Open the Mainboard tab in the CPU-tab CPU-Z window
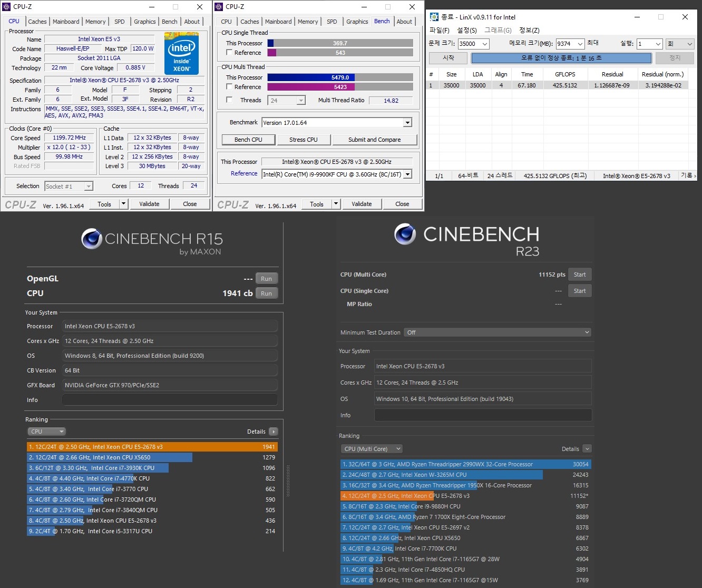 point(66,22)
